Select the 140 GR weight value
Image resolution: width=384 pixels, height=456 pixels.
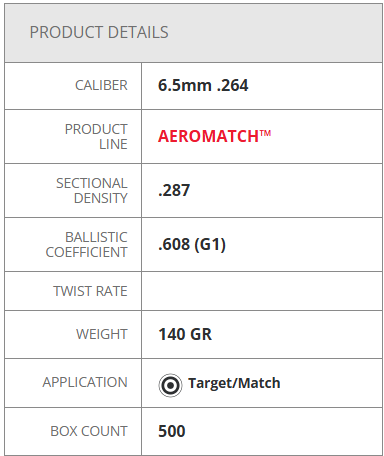tap(185, 334)
